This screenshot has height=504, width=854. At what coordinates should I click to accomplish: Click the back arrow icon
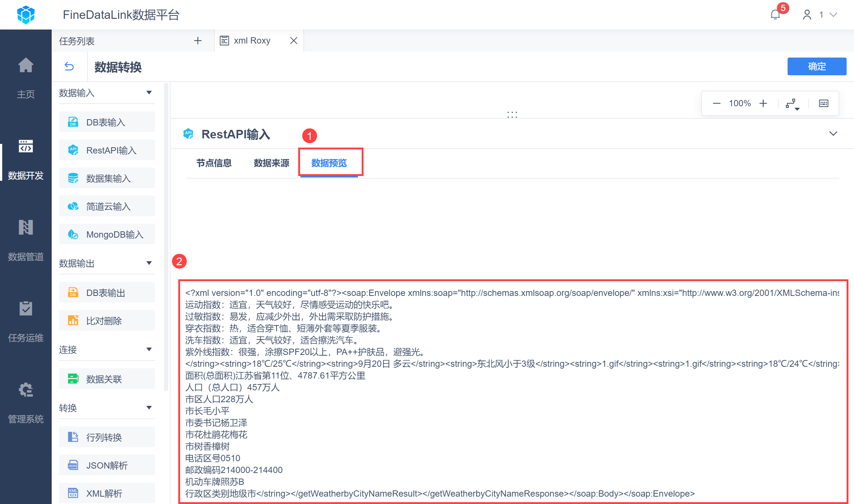point(69,66)
